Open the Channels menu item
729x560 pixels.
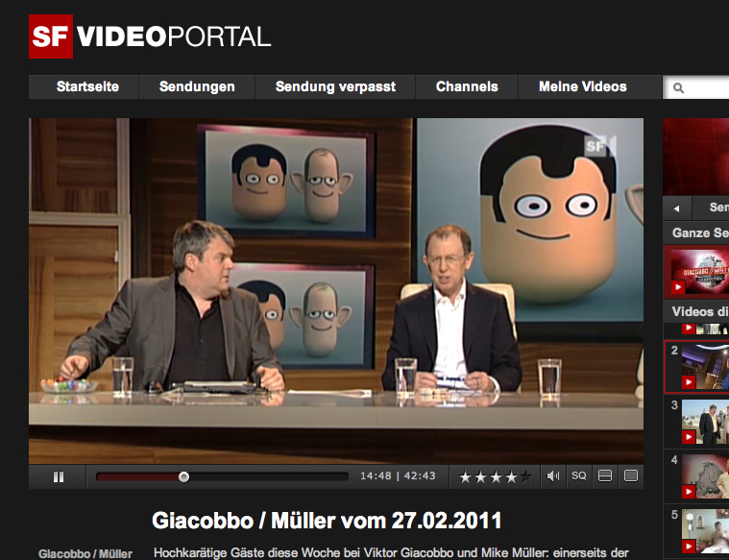467,86
